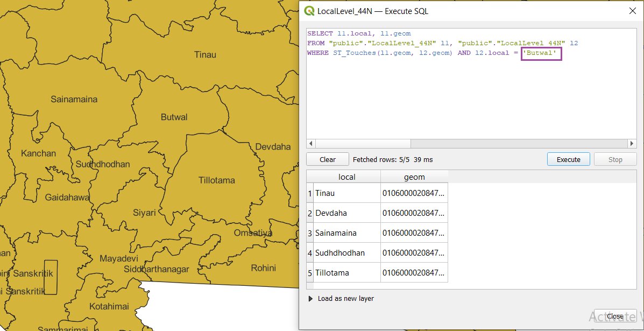Select the Sudhdhodhan cell in results
The height and width of the screenshot is (331, 644).
click(347, 252)
